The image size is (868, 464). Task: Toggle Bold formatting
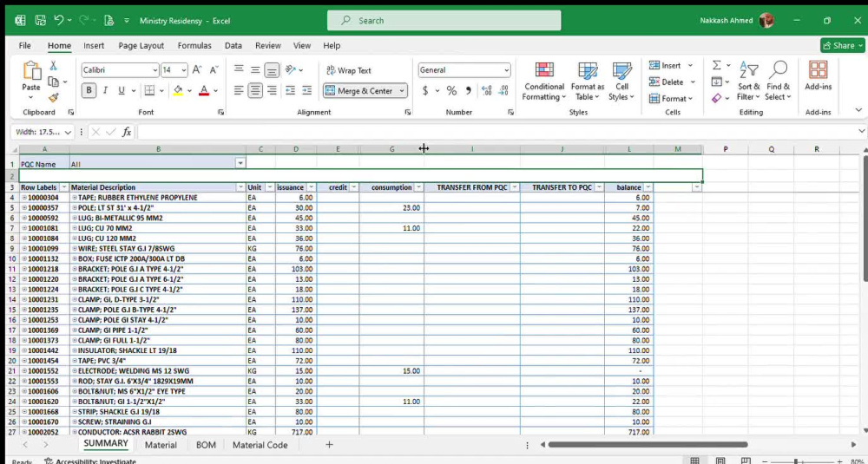(89, 91)
